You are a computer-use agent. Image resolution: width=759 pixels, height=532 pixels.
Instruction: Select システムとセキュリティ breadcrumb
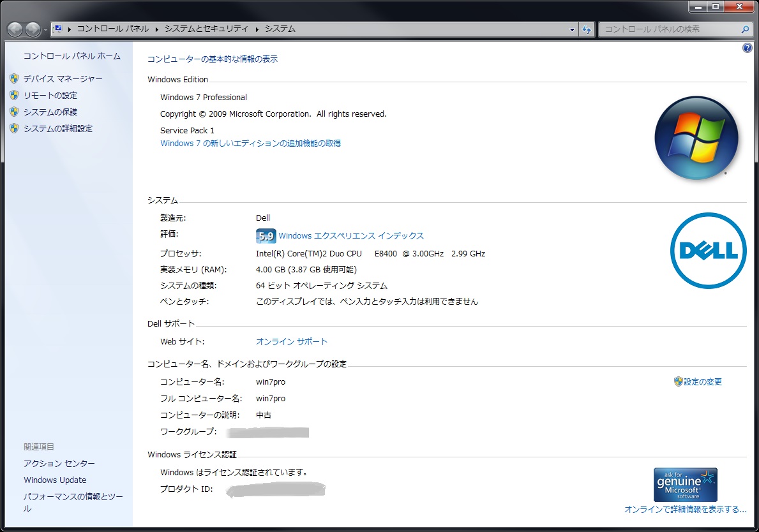(206, 29)
